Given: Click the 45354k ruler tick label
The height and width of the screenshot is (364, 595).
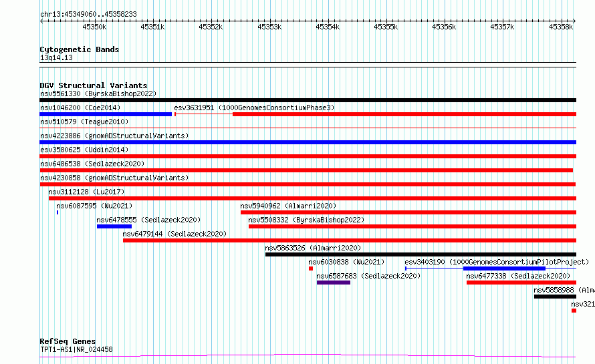Looking at the screenshot, I should point(328,27).
